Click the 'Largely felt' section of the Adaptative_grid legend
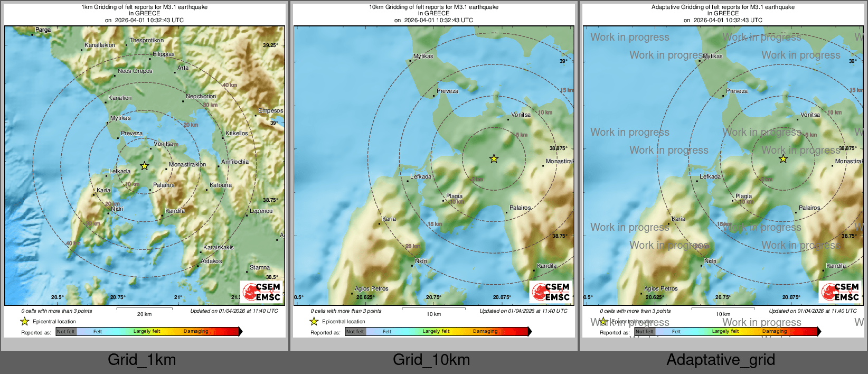 pyautogui.click(x=725, y=332)
